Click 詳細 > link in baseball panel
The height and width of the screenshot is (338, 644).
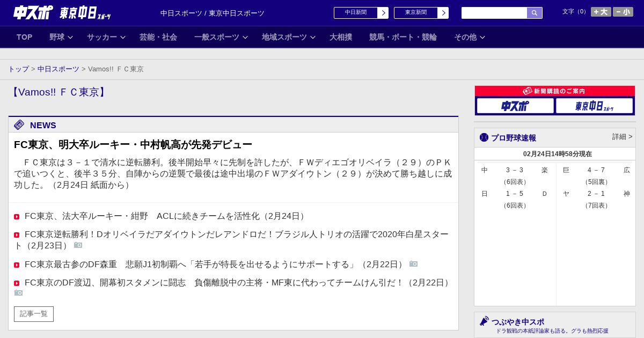point(623,137)
